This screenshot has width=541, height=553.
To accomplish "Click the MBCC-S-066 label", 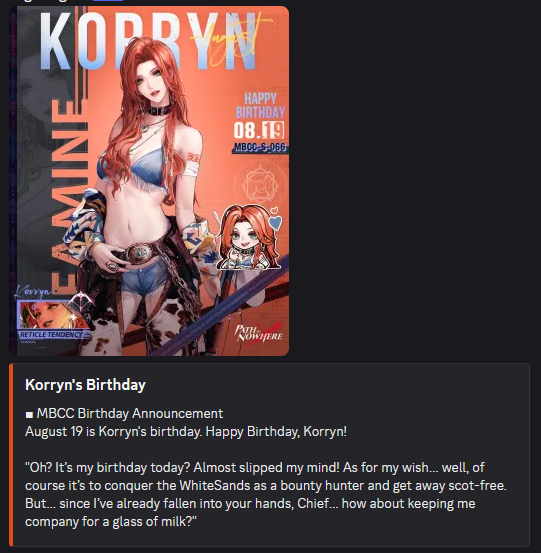I will (260, 147).
